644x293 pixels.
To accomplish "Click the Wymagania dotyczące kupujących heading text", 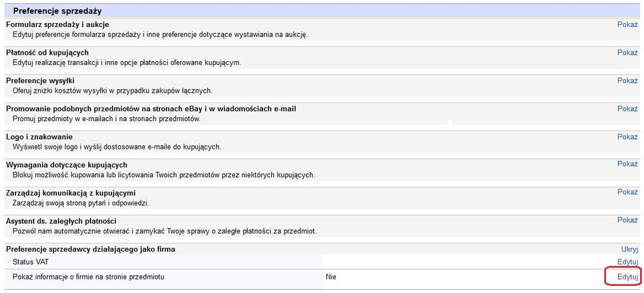I will pyautogui.click(x=66, y=165).
